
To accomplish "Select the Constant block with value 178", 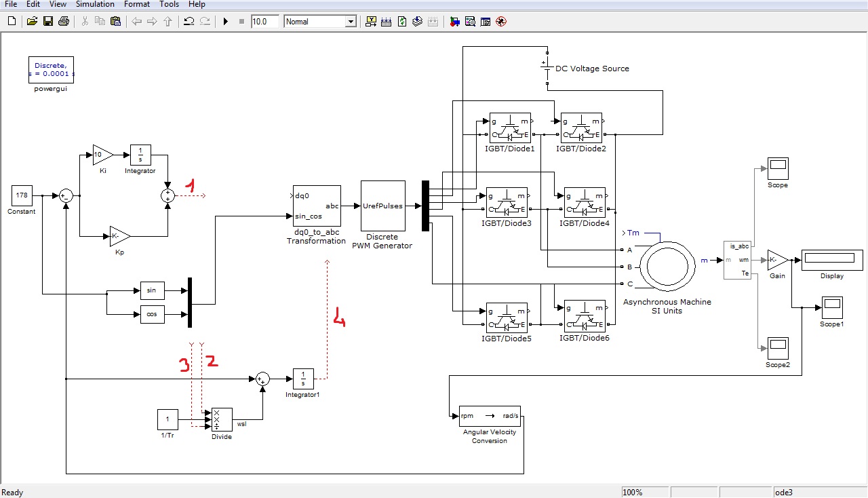I will click(22, 195).
